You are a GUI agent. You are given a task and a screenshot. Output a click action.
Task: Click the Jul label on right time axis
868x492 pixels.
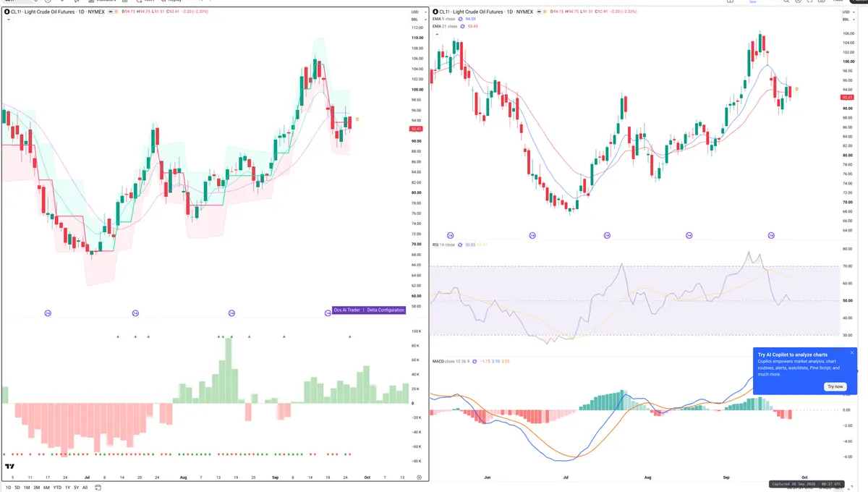pos(566,478)
